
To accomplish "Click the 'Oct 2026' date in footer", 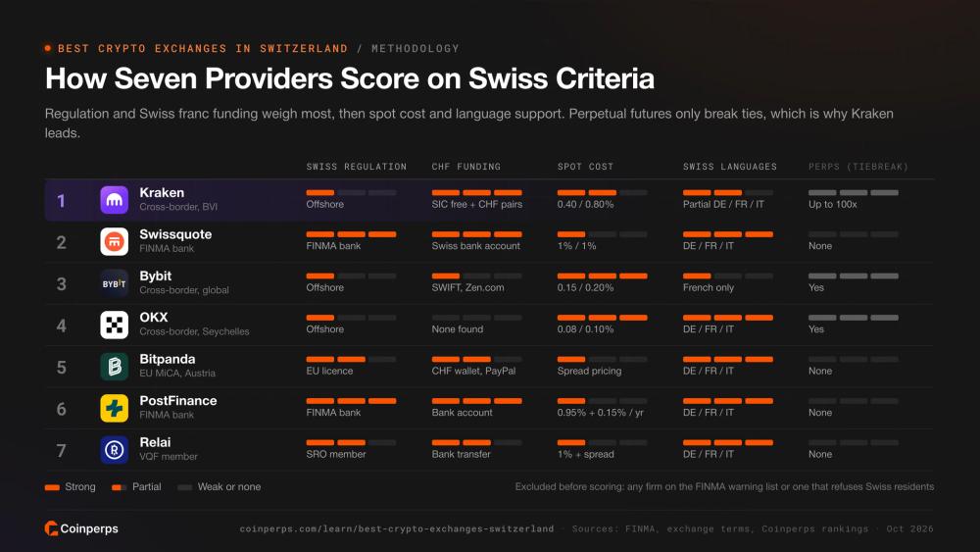I will tap(909, 528).
